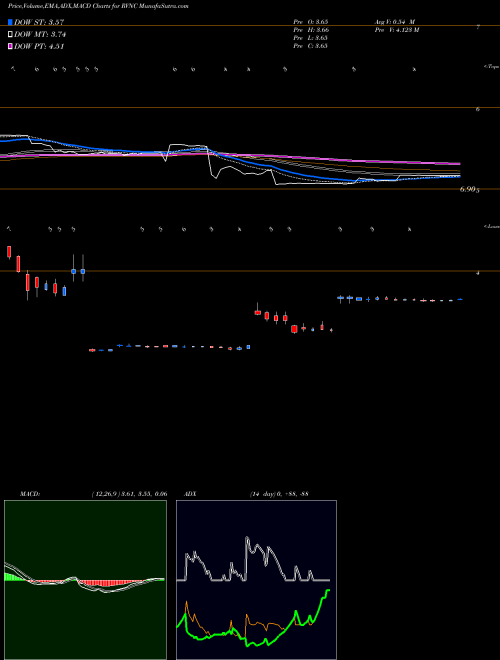Viewport: 500px width, 660px height.
Task: Click the chart title mentioning MunafaSutra.com
Action: pos(98,6)
